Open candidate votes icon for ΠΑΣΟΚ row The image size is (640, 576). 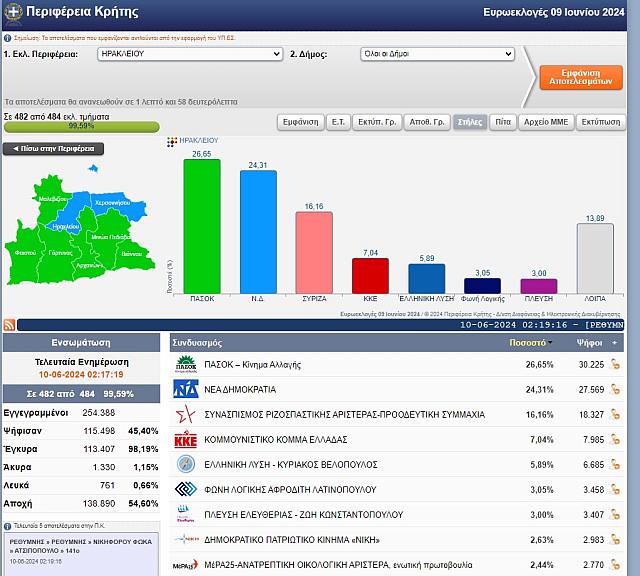615,365
